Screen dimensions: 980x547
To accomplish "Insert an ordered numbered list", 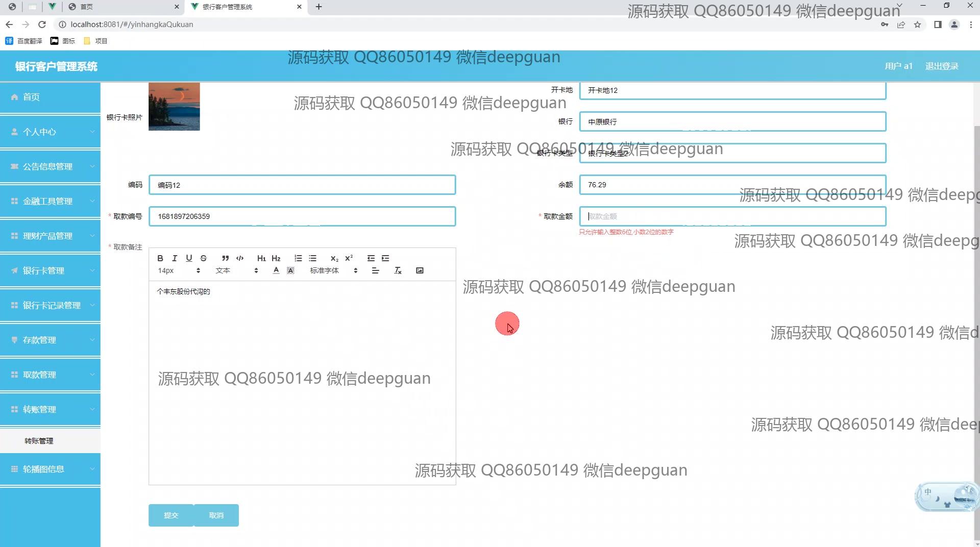I will 298,258.
